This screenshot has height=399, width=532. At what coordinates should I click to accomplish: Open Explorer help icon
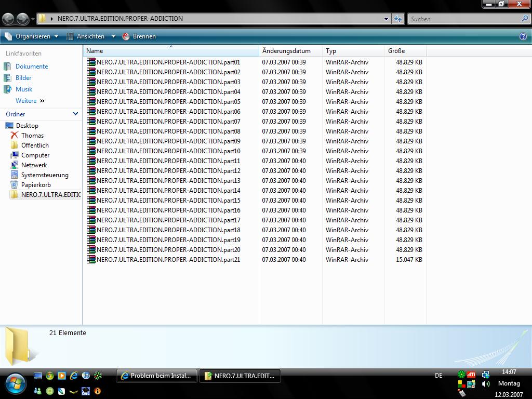coord(523,36)
